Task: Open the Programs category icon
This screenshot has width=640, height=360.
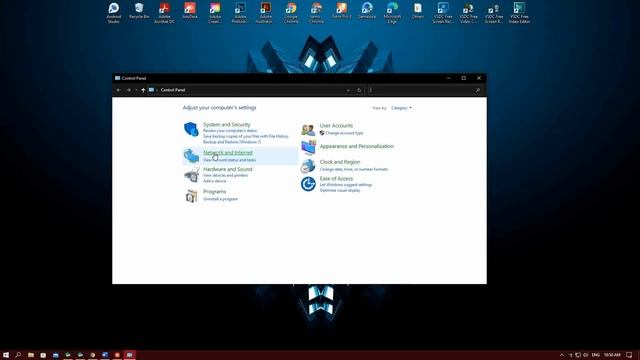Action: [191, 196]
